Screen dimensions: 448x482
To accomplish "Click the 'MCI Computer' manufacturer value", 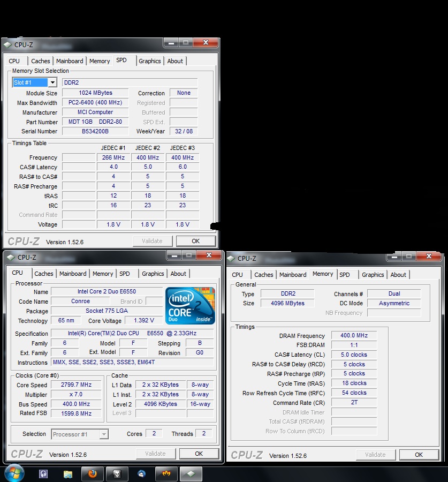I will 95,112.
